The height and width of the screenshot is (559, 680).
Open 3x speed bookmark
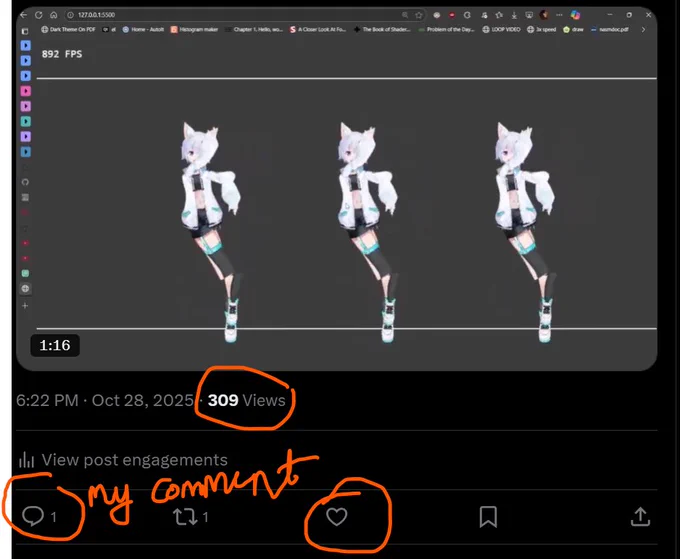coord(541,29)
